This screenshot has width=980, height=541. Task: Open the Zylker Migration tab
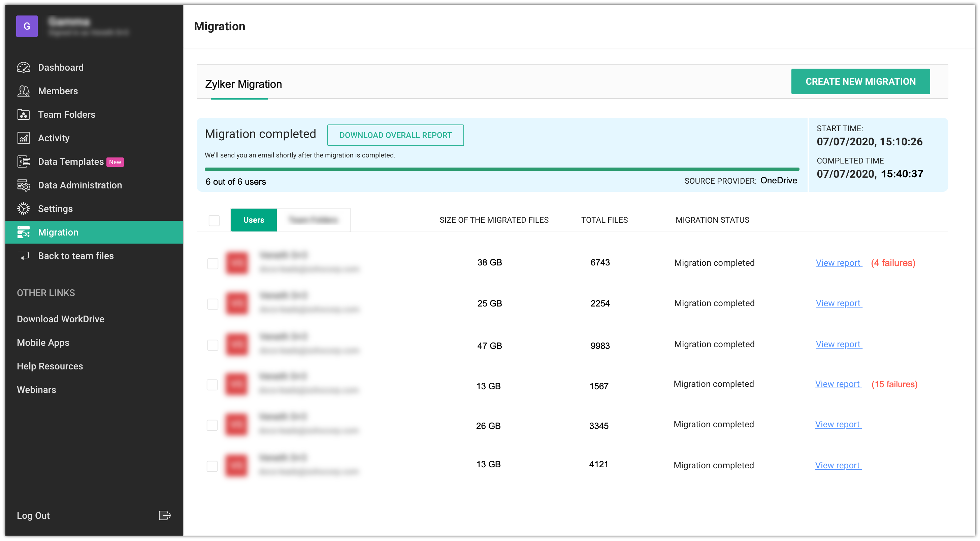point(243,84)
